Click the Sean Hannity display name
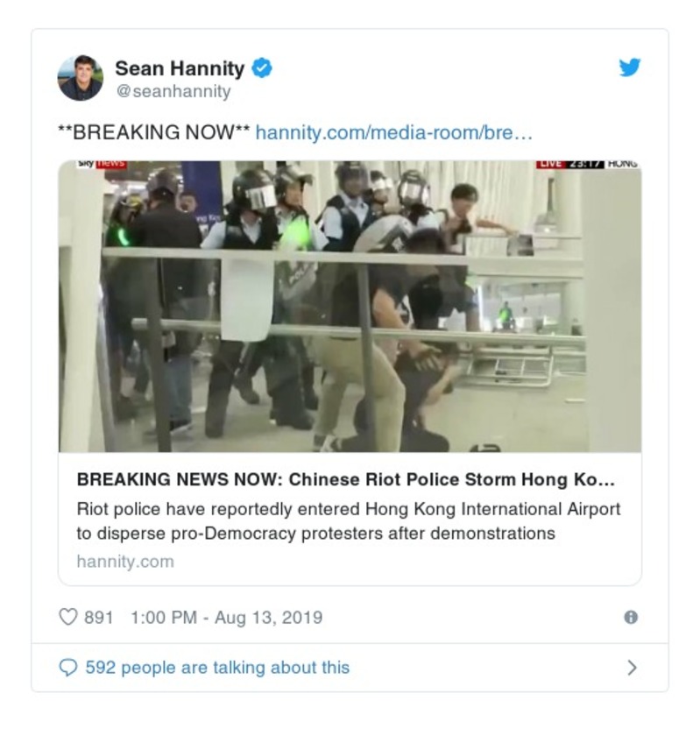Image resolution: width=700 pixels, height=736 pixels. coord(180,68)
